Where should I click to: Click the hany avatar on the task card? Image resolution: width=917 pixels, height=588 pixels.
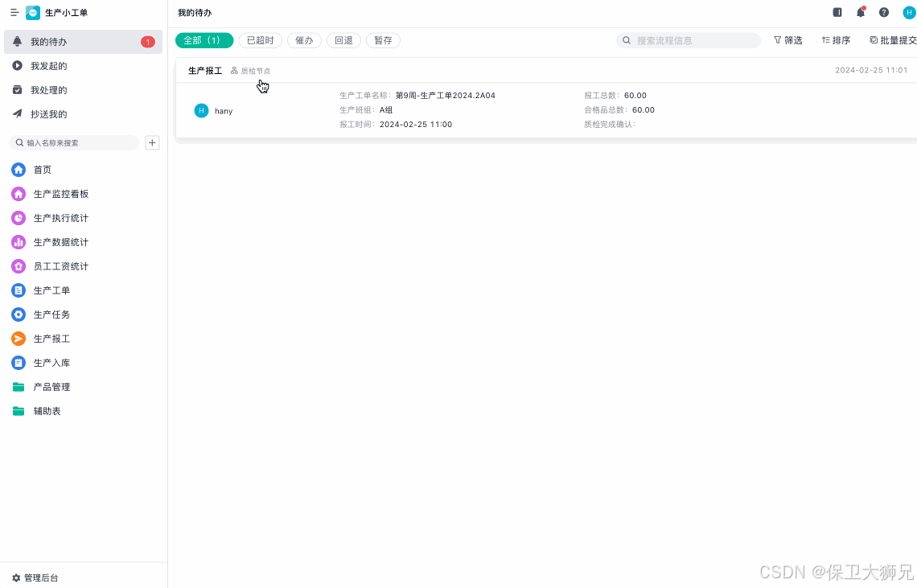click(201, 110)
